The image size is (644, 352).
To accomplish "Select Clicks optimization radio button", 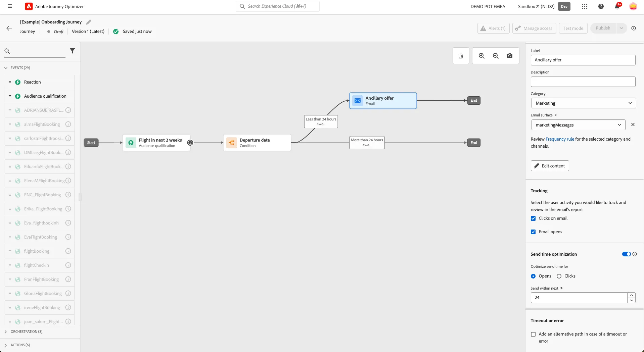I will coord(559,276).
